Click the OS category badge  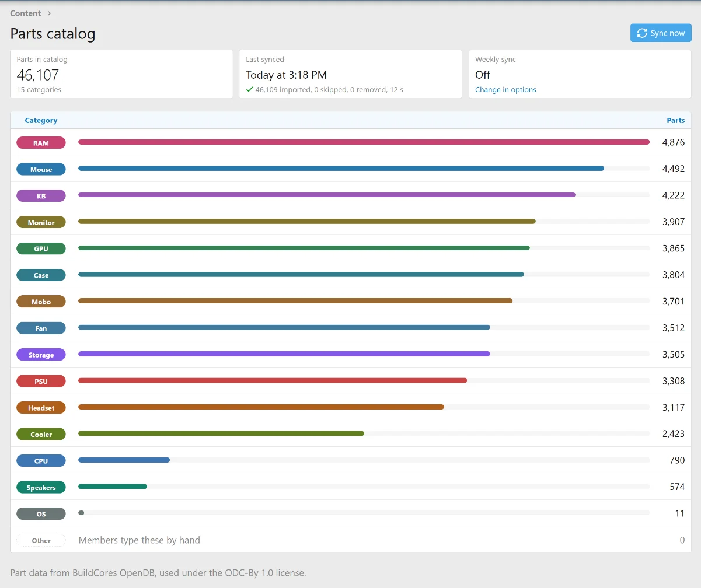pyautogui.click(x=41, y=514)
